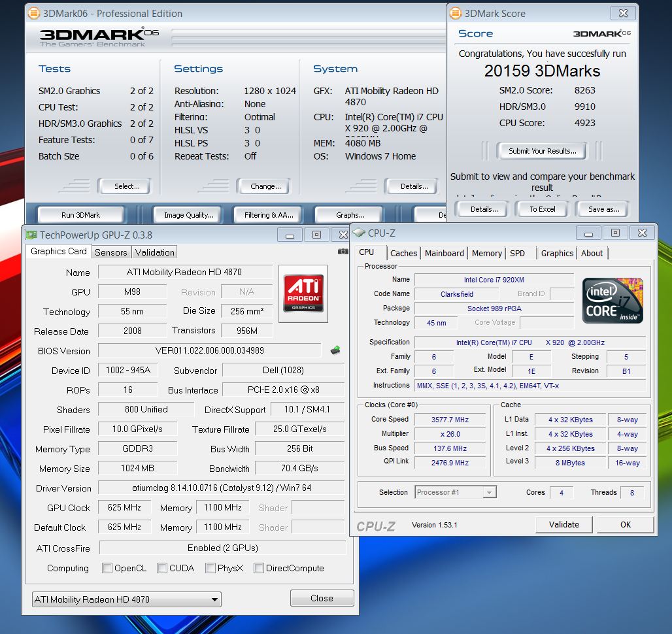Click the Bandwidth 70.4 GB/s field

click(299, 468)
